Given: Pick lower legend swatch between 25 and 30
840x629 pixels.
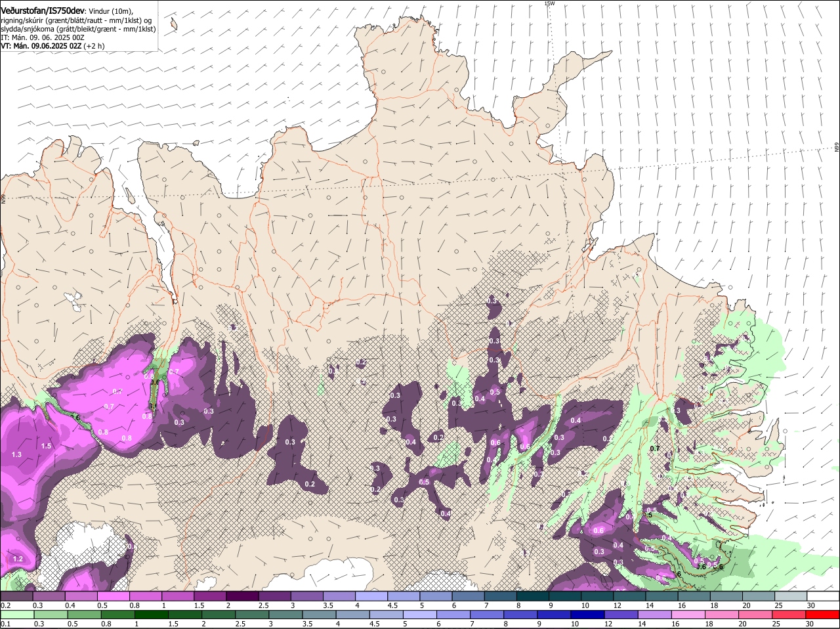Looking at the screenshot, I should point(789,615).
